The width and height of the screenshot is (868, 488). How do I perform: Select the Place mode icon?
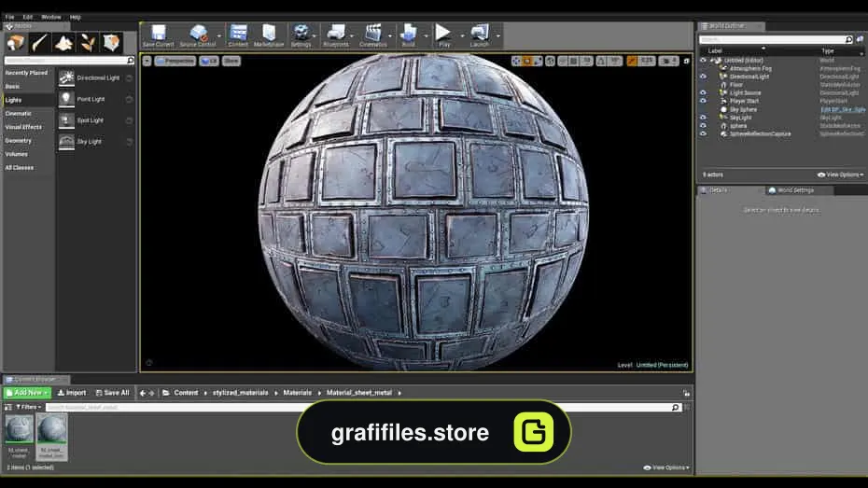click(x=16, y=43)
